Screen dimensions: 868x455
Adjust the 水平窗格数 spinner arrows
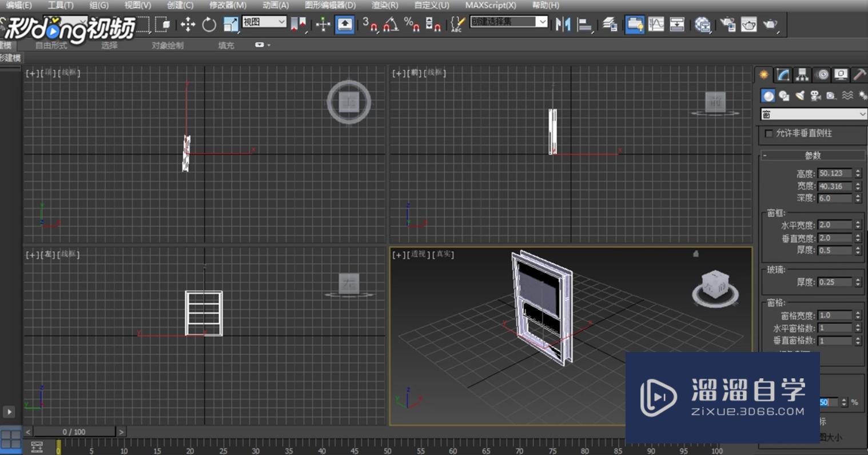point(858,328)
